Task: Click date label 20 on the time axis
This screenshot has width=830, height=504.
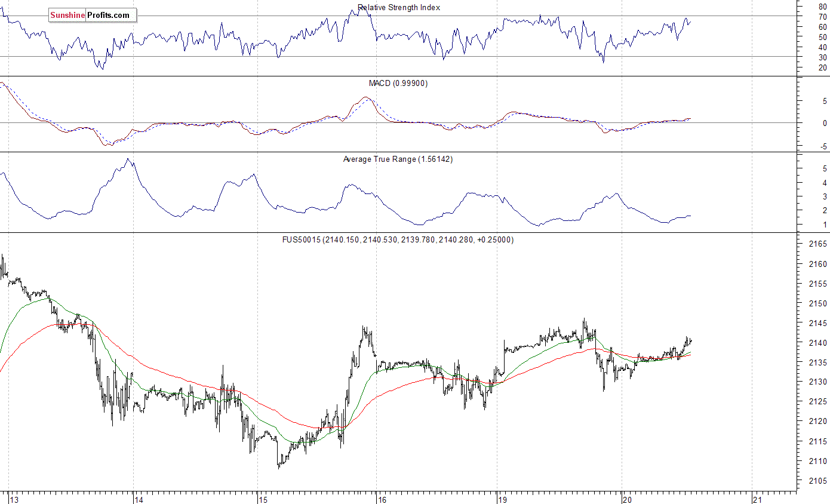Action: click(627, 499)
